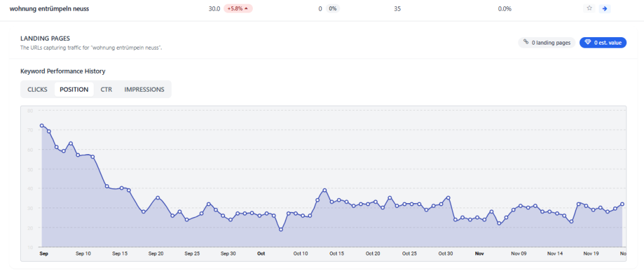The height and width of the screenshot is (273, 644).
Task: Click the Oct 30 axis label
Action: [x=446, y=254]
